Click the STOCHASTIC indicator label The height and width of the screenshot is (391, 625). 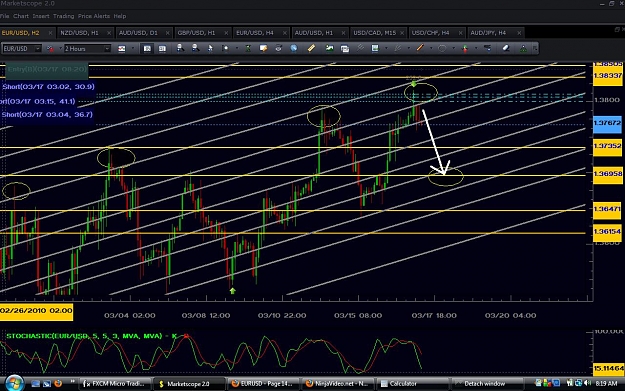click(91, 336)
